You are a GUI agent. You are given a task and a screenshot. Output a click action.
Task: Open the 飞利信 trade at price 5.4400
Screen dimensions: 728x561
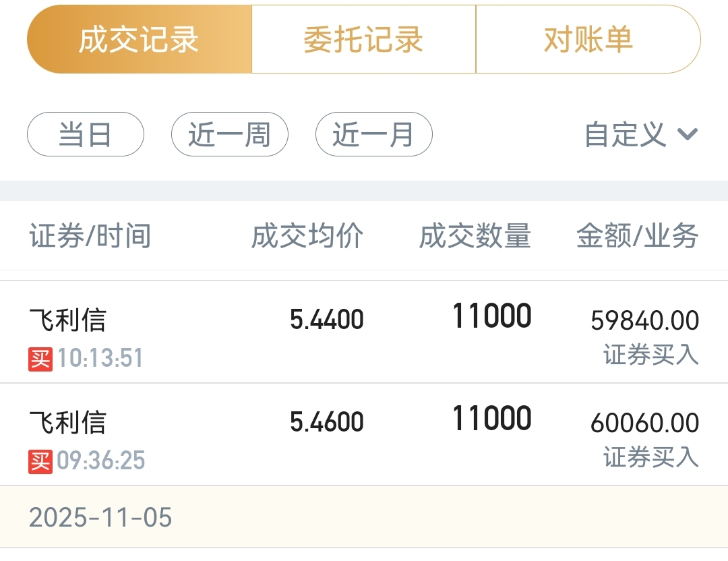(x=67, y=320)
